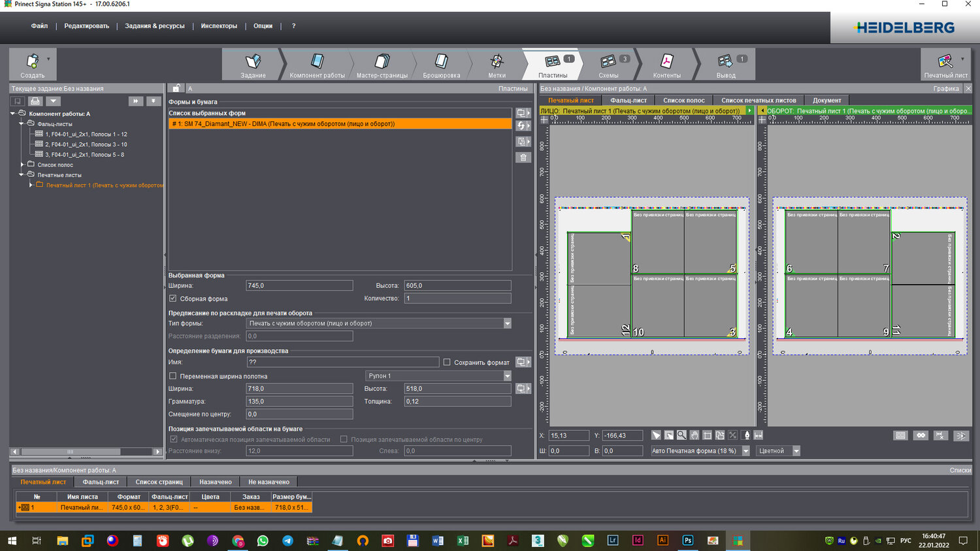The width and height of the screenshot is (980, 551).
Task: Click the printer icon in the job panel
Action: (35, 101)
